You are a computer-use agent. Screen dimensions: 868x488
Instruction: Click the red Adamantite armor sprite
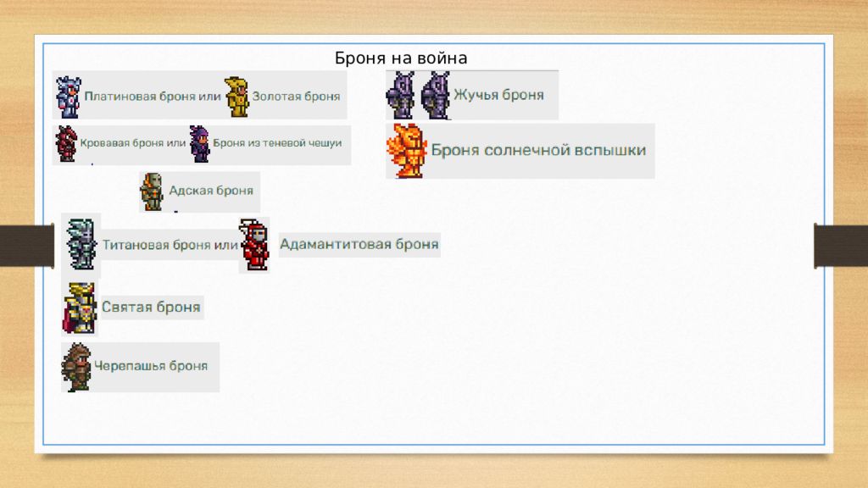tap(254, 245)
